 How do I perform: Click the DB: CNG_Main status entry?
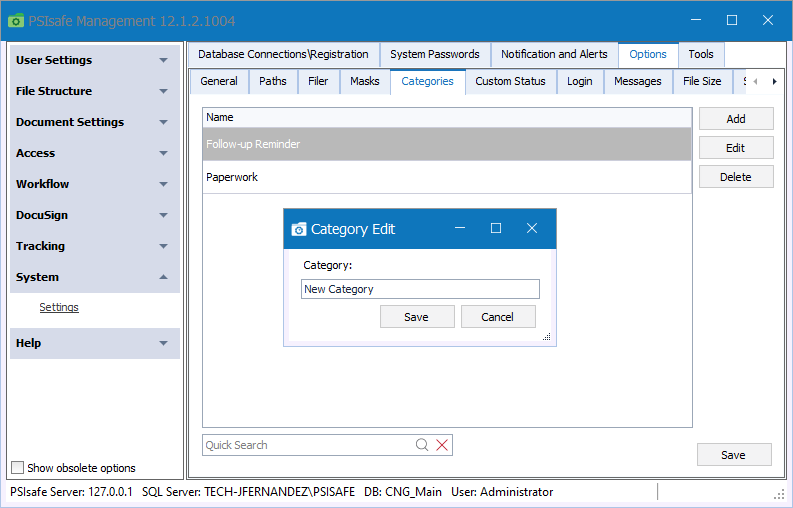click(403, 492)
